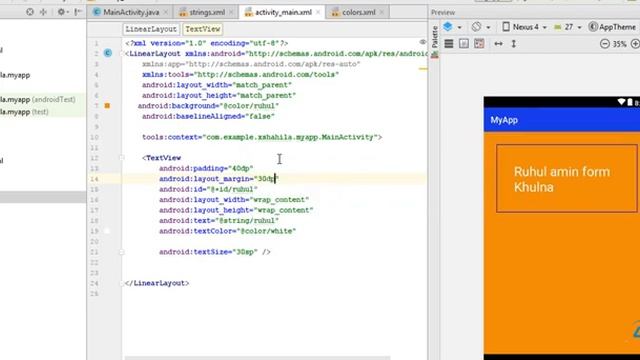Click the closing </LinearLayout> tag
The height and width of the screenshot is (360, 640).
[157, 283]
